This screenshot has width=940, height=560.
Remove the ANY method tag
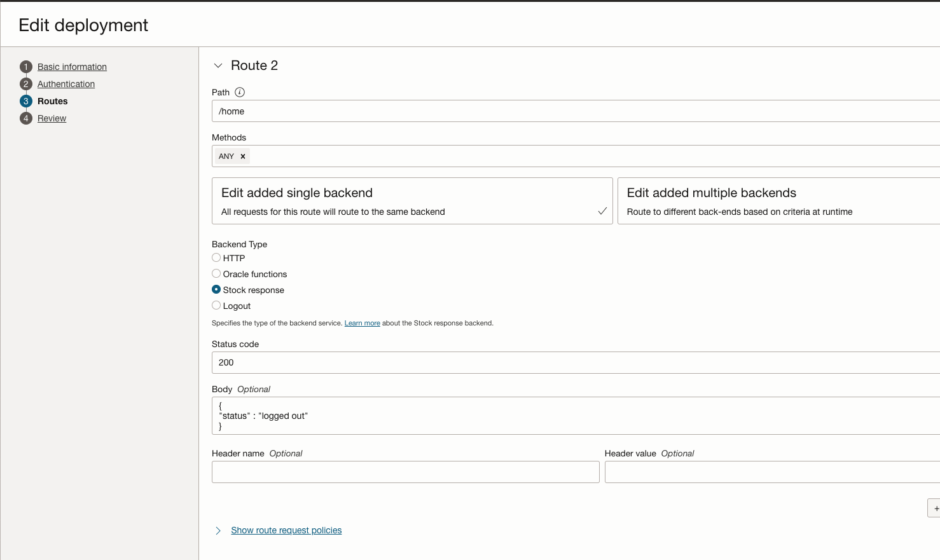coord(243,156)
